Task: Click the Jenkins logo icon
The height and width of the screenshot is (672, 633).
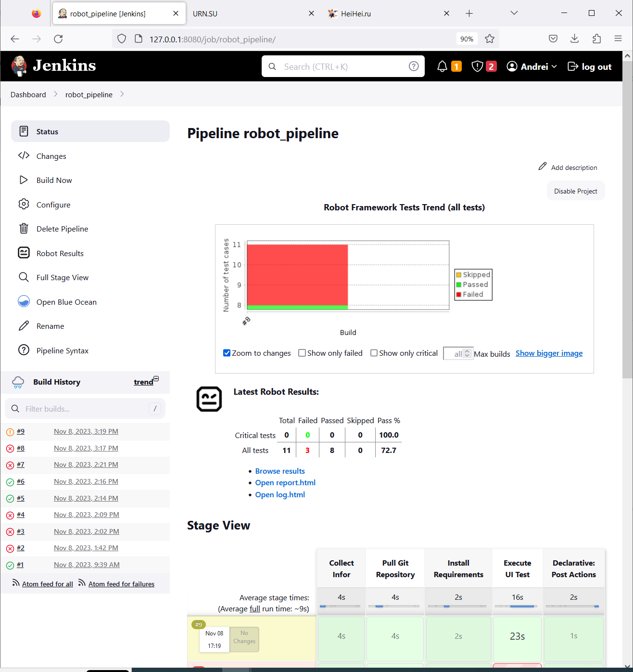Action: [x=19, y=66]
